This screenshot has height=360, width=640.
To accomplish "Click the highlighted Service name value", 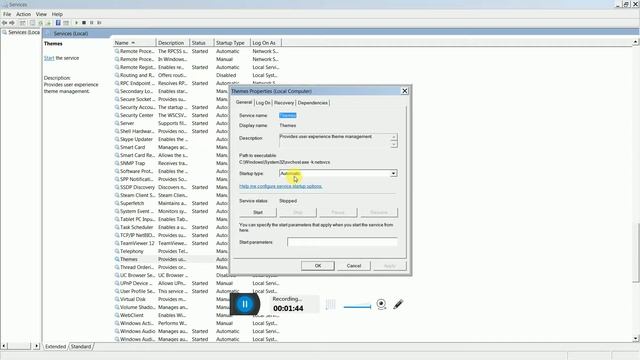I will (288, 116).
